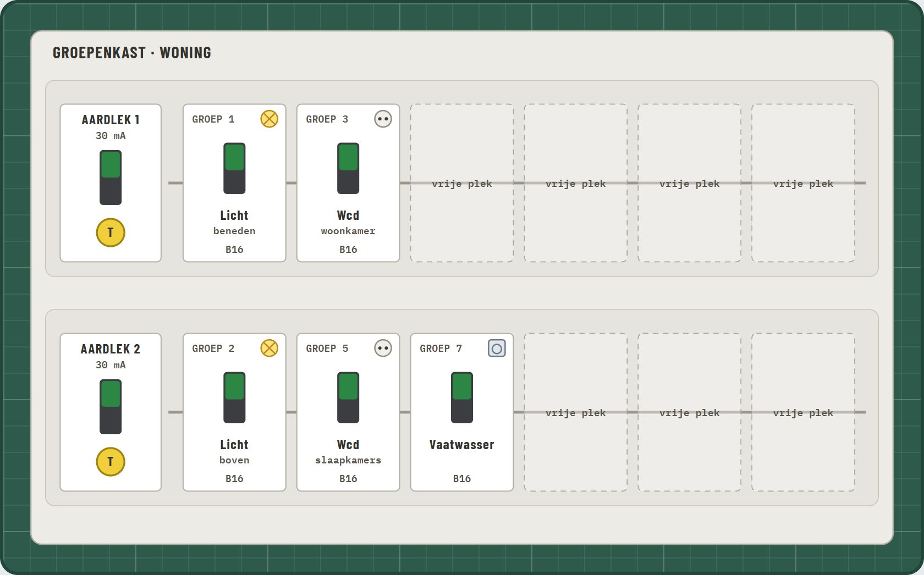Toggle the Aardlek 1 main switch
The width and height of the screenshot is (924, 575).
(x=111, y=178)
